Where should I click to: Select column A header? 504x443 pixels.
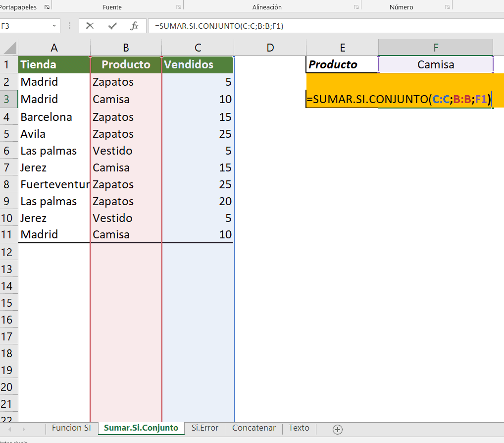[54, 48]
